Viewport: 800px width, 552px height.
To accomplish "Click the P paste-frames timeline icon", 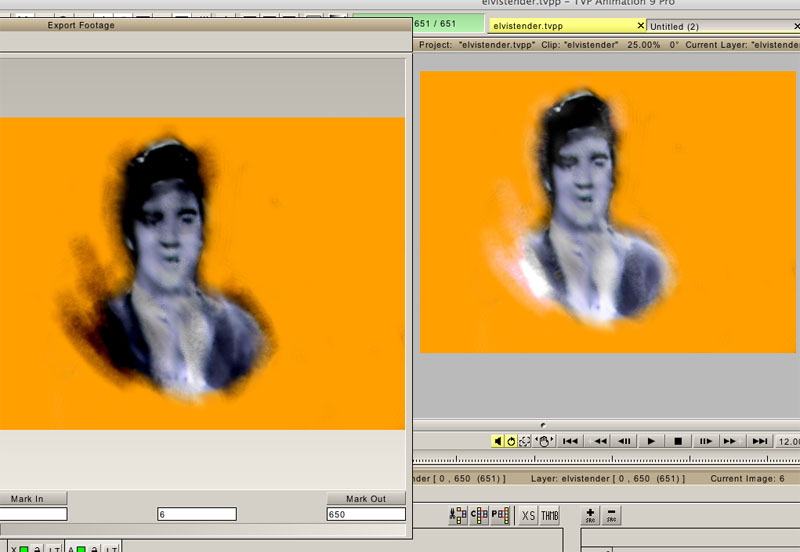I will (x=500, y=515).
